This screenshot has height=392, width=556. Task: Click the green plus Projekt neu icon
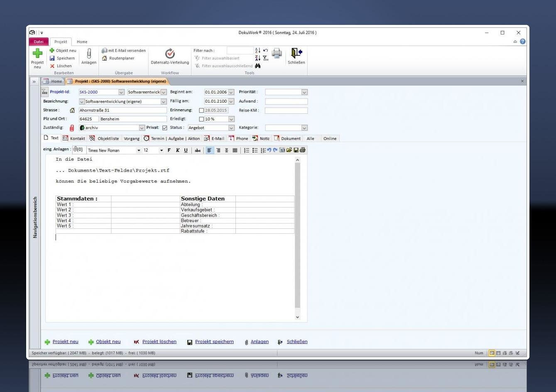tap(37, 54)
